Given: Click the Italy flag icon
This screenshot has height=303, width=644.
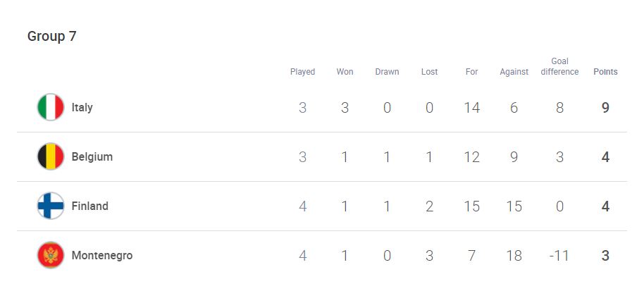Looking at the screenshot, I should 51,107.
